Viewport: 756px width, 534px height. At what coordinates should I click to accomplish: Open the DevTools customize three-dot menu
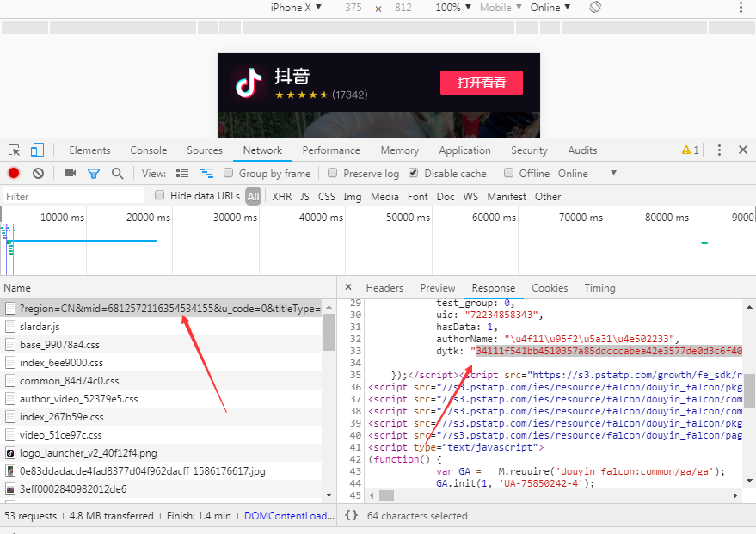point(719,150)
